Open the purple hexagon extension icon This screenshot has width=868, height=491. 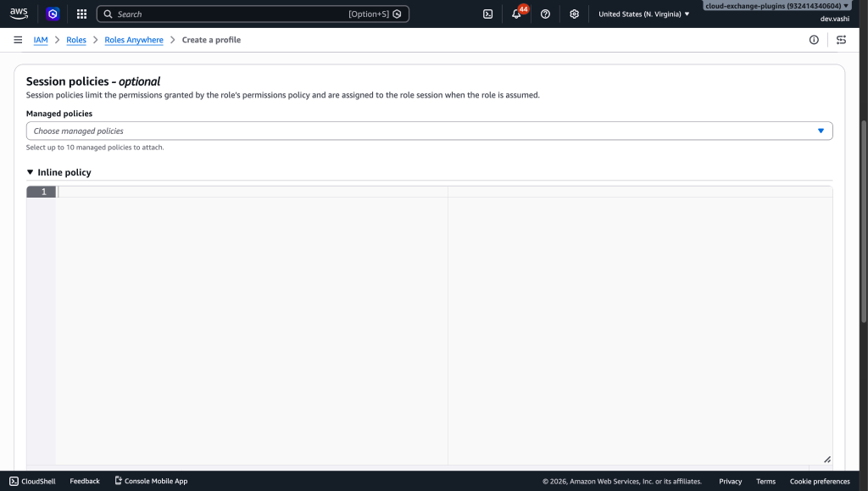coord(53,14)
